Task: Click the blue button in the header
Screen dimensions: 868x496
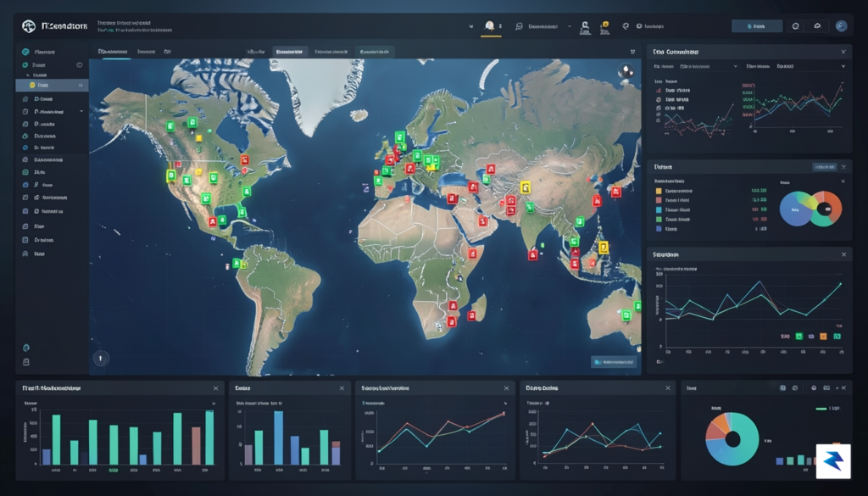Action: click(757, 26)
